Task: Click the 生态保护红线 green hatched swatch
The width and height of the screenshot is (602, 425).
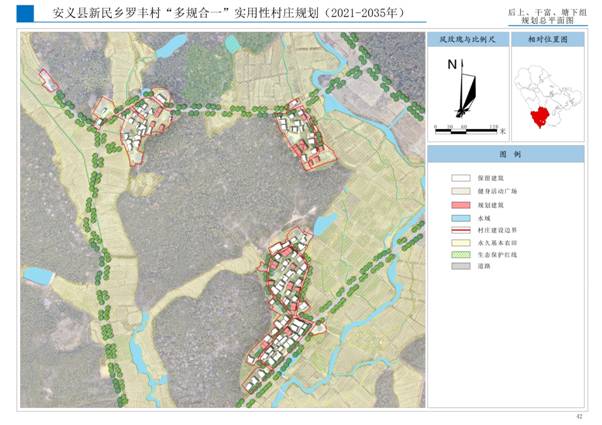Action: pyautogui.click(x=461, y=255)
